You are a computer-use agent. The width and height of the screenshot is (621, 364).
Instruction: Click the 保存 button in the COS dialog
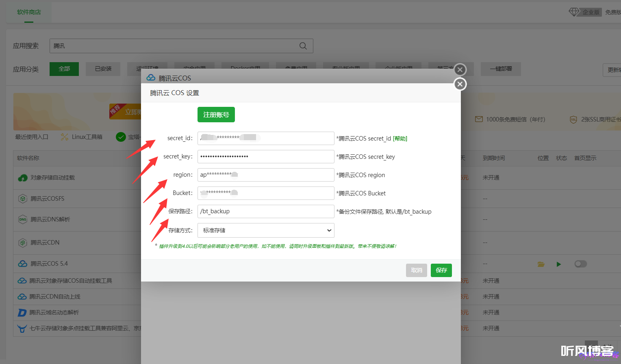point(441,270)
